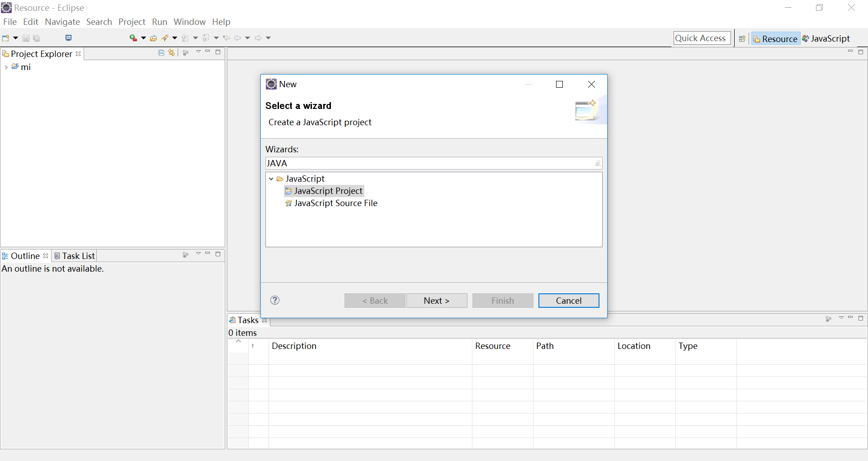Image resolution: width=868 pixels, height=461 pixels.
Task: Click the blue monitor terminal toolbar icon
Action: pos(69,38)
